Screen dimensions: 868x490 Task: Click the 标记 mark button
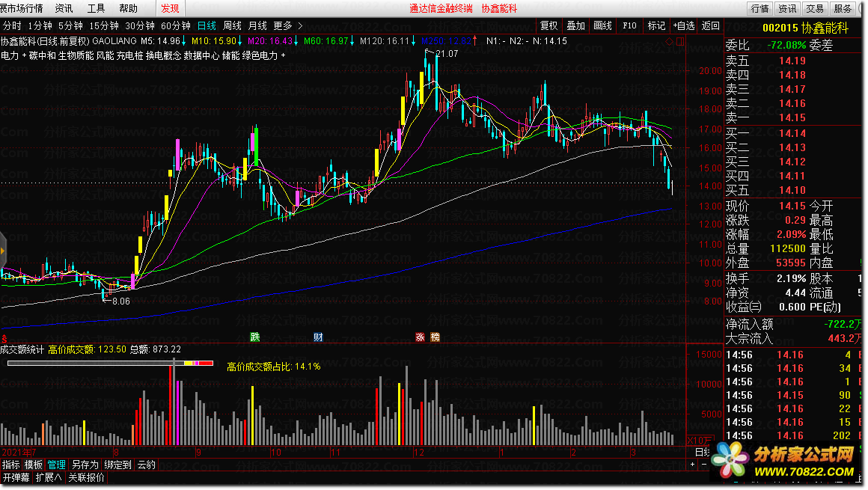[x=656, y=26]
